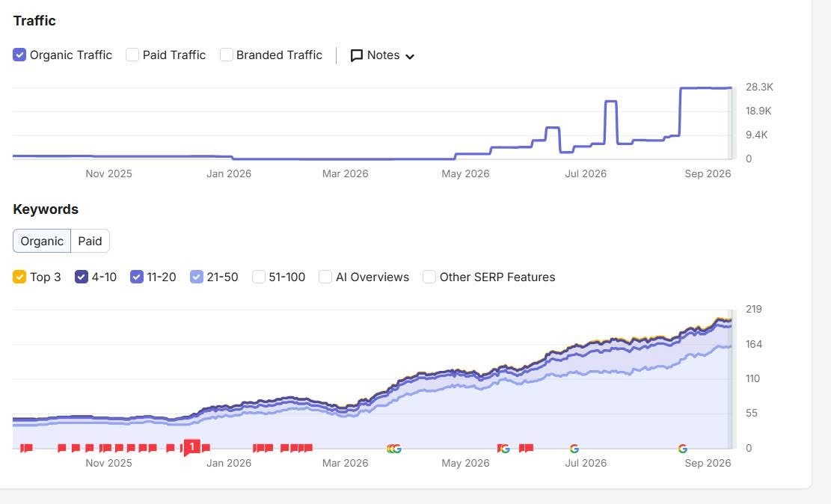Click the Keywords section heading
This screenshot has height=504, width=831.
click(x=46, y=209)
